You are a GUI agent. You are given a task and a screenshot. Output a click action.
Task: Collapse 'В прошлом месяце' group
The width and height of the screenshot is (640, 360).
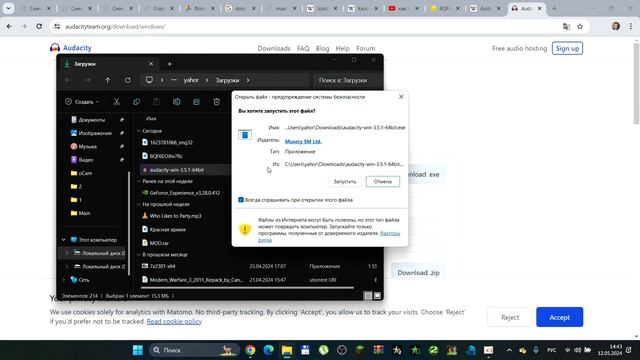(x=139, y=255)
